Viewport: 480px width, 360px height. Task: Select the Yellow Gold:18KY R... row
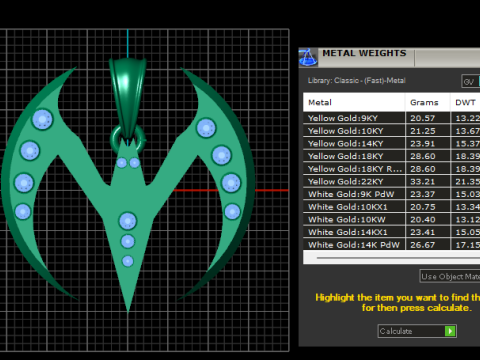tap(392, 169)
